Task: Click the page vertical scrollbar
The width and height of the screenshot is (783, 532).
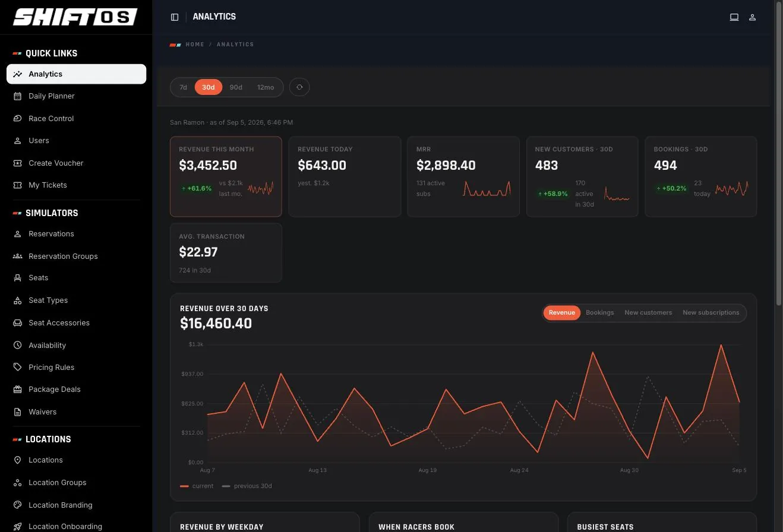Action: click(779, 154)
